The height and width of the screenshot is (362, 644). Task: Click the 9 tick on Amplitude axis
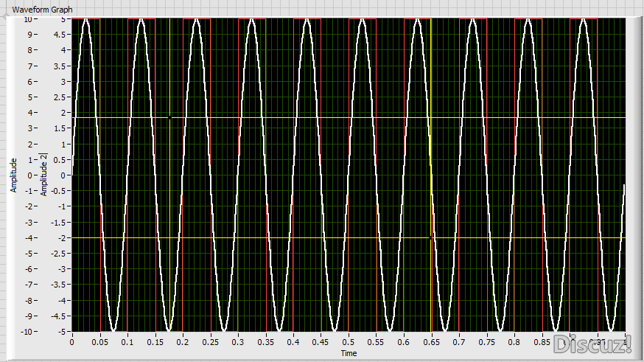(30, 35)
